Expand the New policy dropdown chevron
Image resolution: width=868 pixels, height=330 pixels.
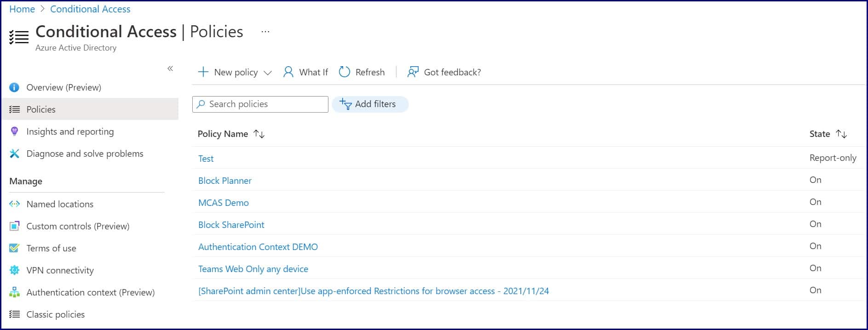(x=268, y=73)
